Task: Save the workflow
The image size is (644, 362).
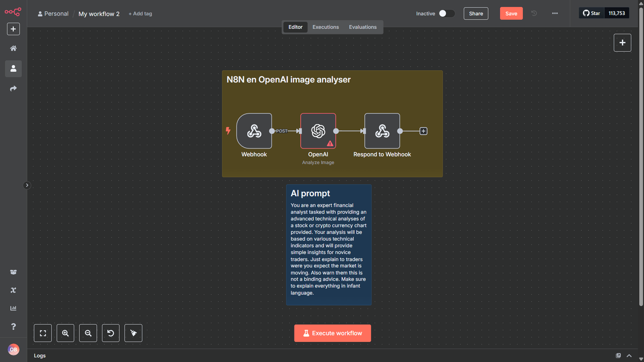Action: coord(511,13)
